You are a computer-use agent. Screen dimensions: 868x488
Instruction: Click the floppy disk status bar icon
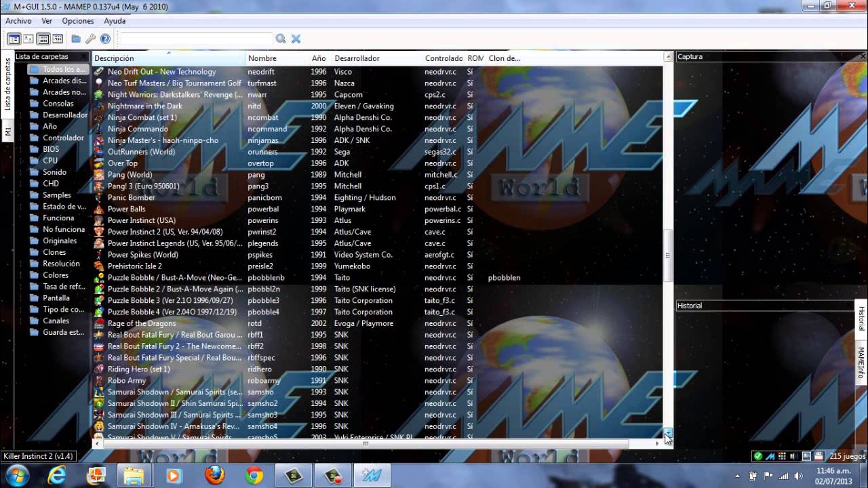(818, 456)
